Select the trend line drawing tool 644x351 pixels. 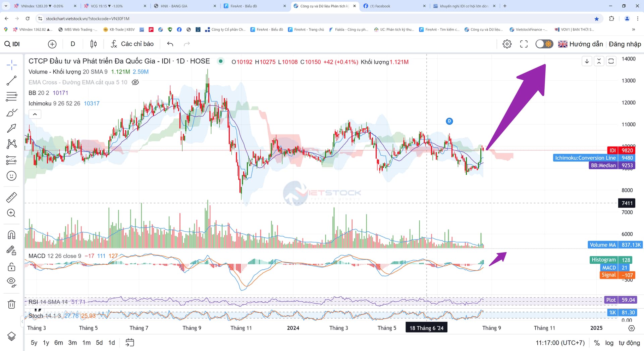[11, 81]
